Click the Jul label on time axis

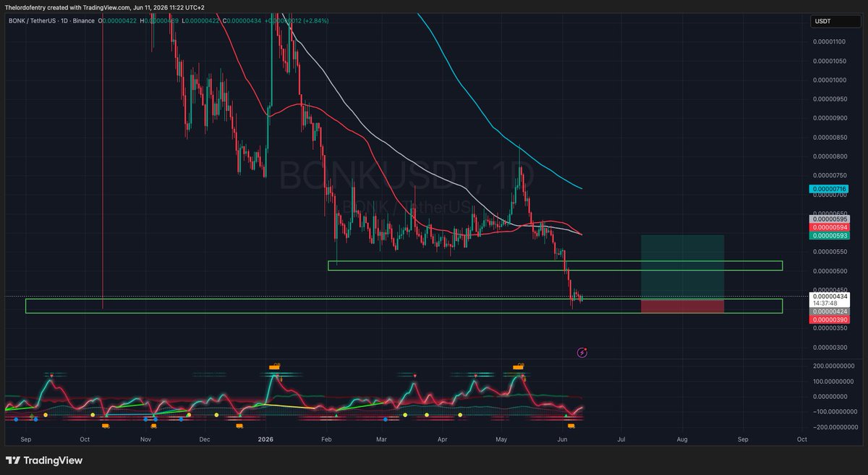pos(621,440)
